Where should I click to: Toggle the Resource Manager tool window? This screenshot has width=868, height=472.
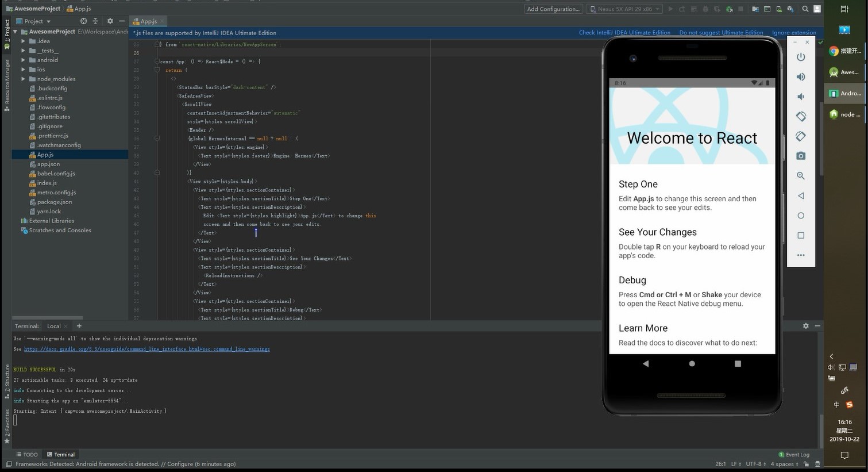click(7, 85)
